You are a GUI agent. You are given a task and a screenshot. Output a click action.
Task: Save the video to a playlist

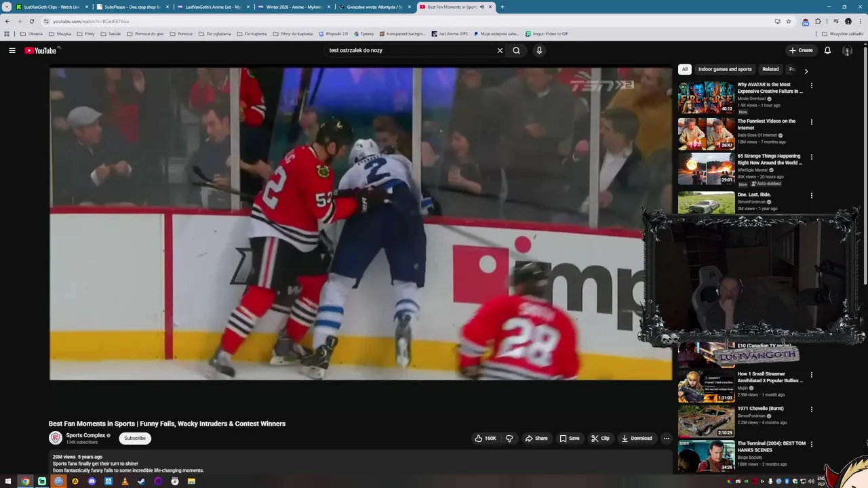point(569,439)
